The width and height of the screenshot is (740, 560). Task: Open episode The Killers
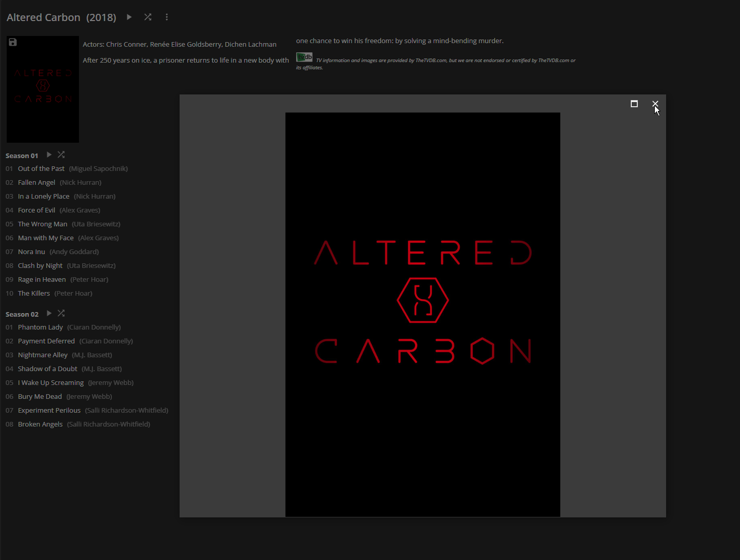[x=34, y=293]
